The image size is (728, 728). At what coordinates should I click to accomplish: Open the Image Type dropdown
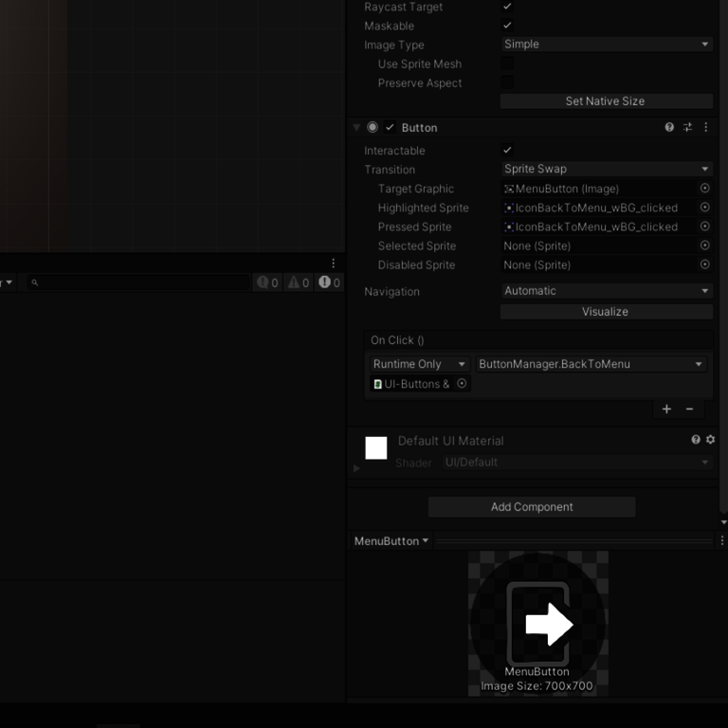(607, 45)
